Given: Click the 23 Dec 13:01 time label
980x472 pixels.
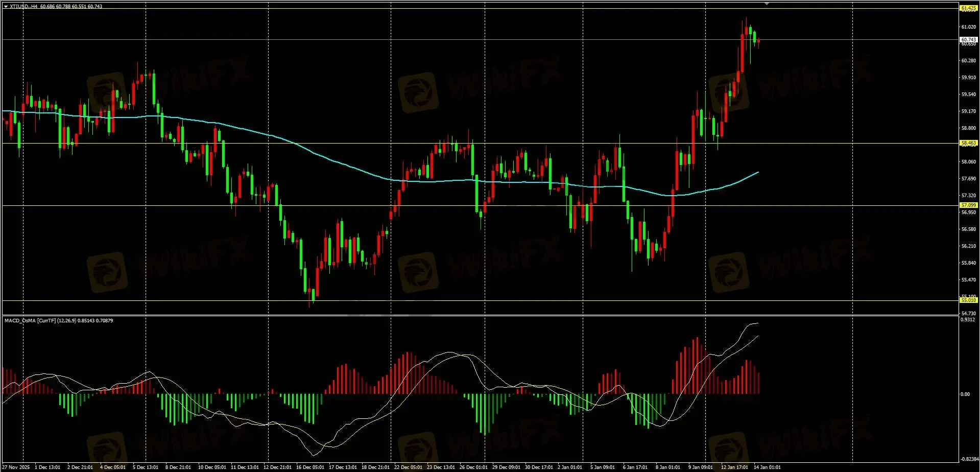Looking at the screenshot, I should click(441, 467).
